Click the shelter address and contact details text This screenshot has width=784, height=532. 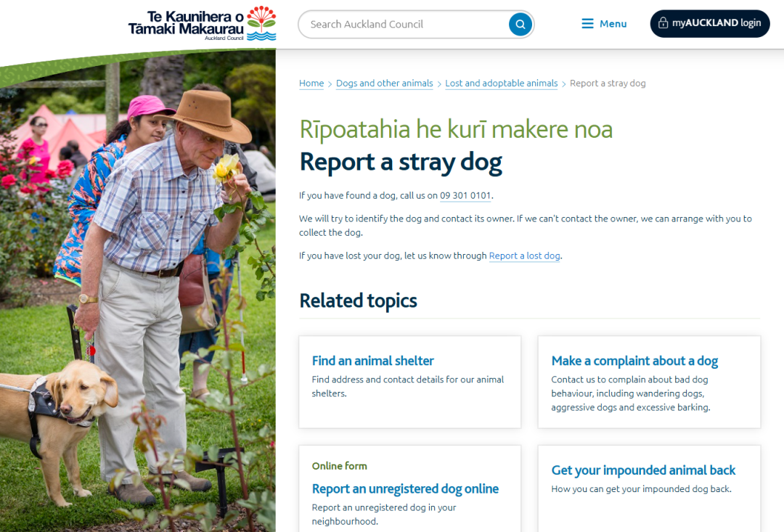[407, 387]
